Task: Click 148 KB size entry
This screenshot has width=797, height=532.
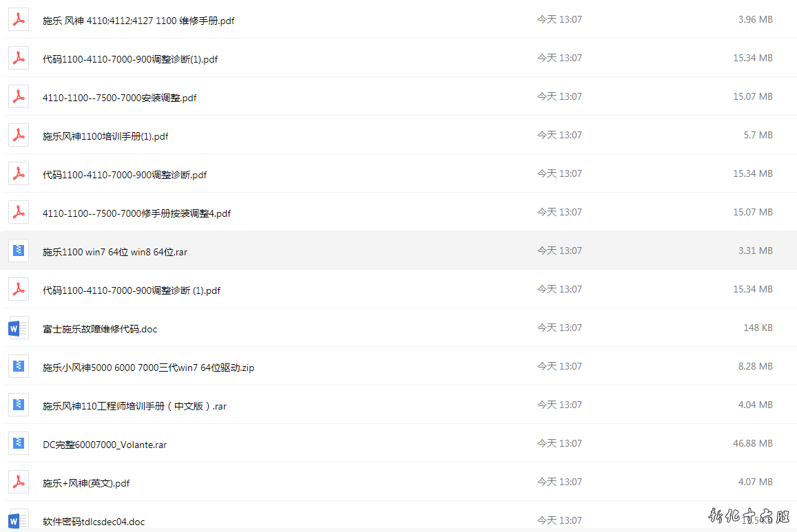Action: coord(758,328)
